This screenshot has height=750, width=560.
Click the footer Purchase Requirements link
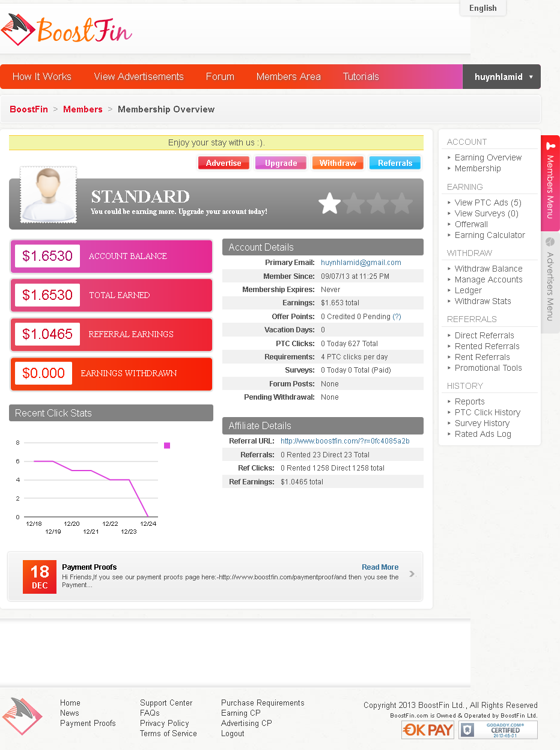[263, 703]
